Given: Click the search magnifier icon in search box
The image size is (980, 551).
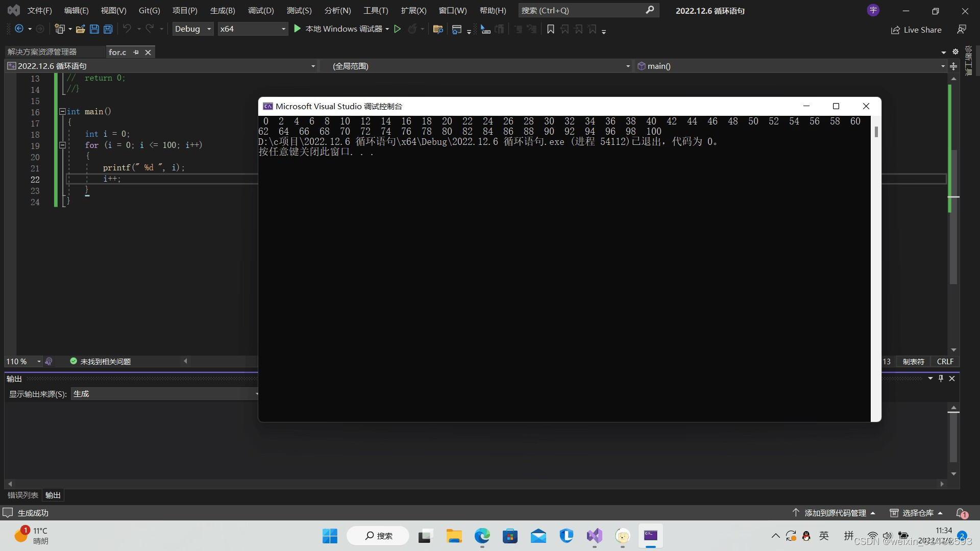Looking at the screenshot, I should click(x=649, y=10).
